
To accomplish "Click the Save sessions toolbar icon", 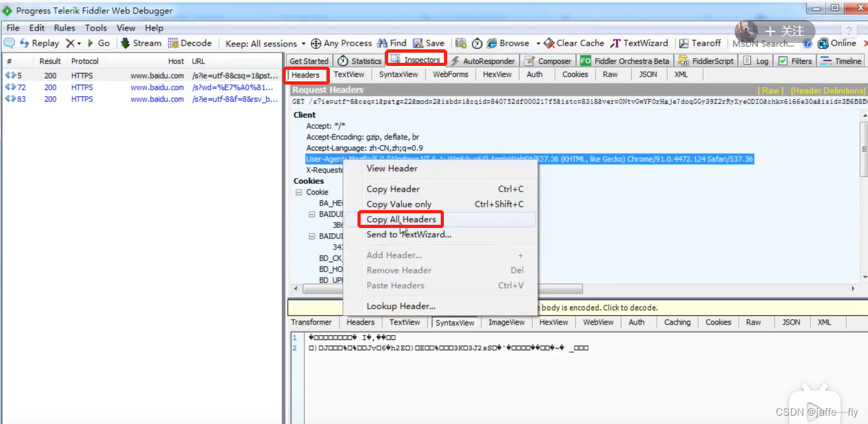I will click(x=429, y=43).
